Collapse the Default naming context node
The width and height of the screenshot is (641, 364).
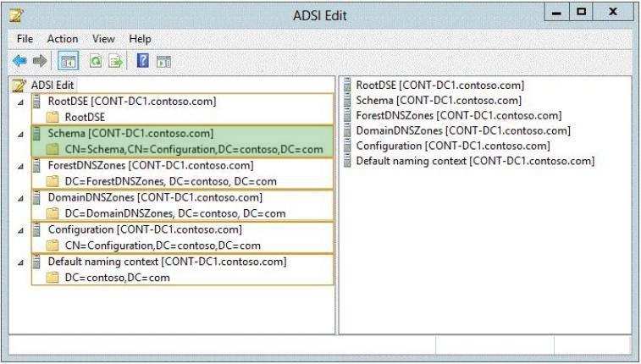[x=20, y=262]
